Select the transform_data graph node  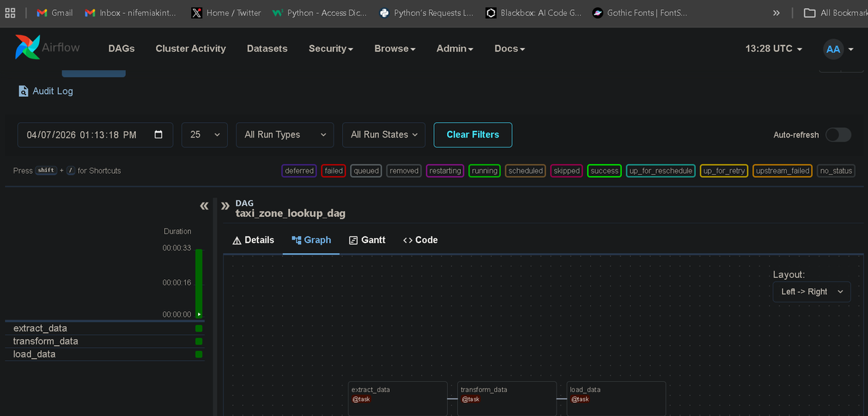tap(506, 399)
